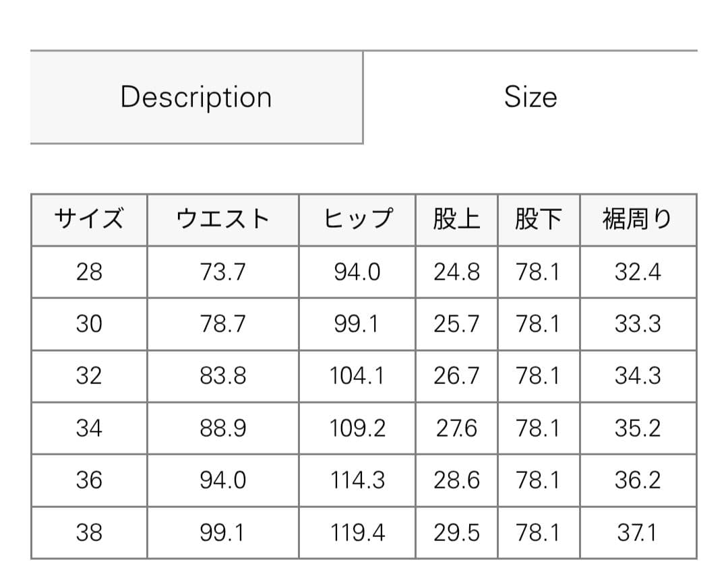Image resolution: width=728 pixels, height=570 pixels.
Task: Click the ウエスト column header
Action: click(x=222, y=218)
